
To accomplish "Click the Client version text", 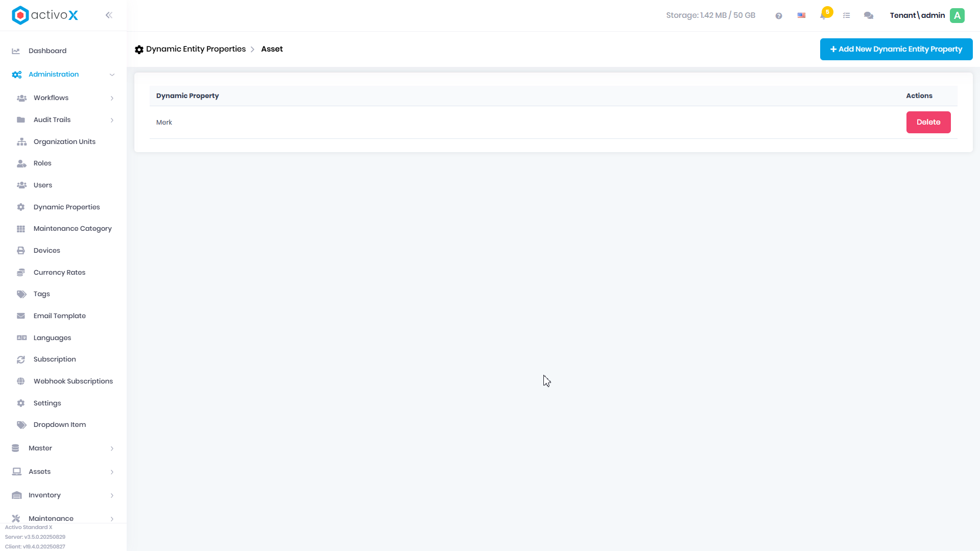I will pyautogui.click(x=35, y=547).
